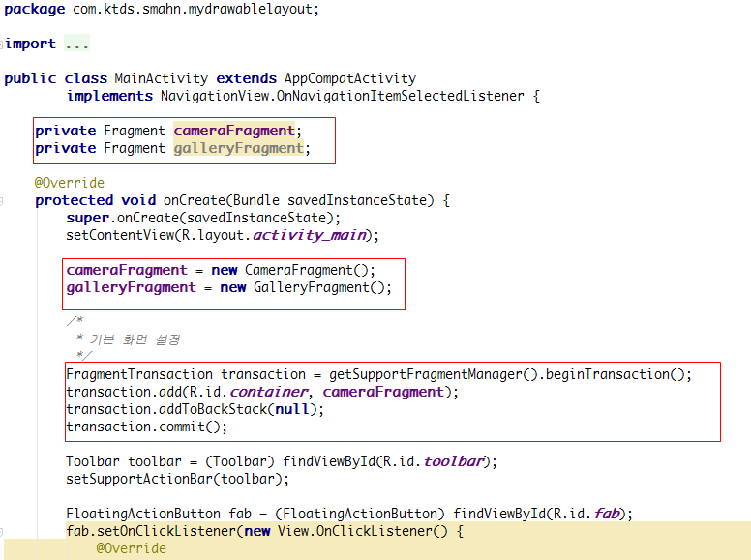Click the "implements" keyword
This screenshot has width=751, height=560.
109,96
